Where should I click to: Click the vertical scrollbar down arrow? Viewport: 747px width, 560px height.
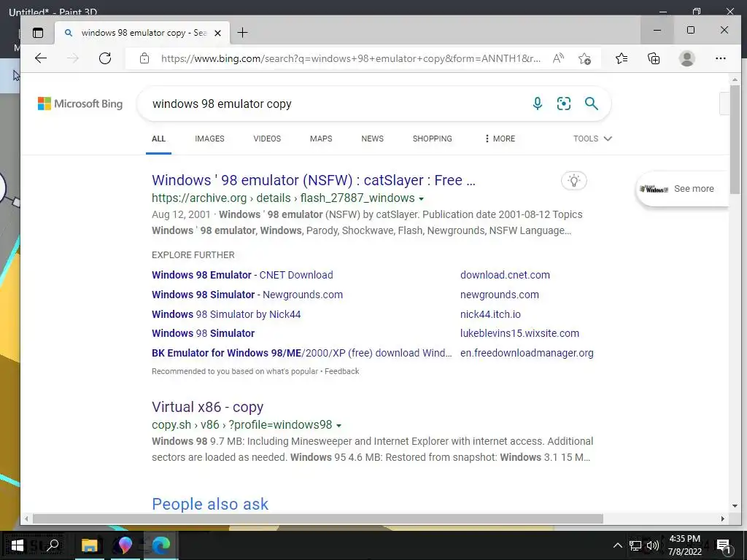(x=735, y=506)
